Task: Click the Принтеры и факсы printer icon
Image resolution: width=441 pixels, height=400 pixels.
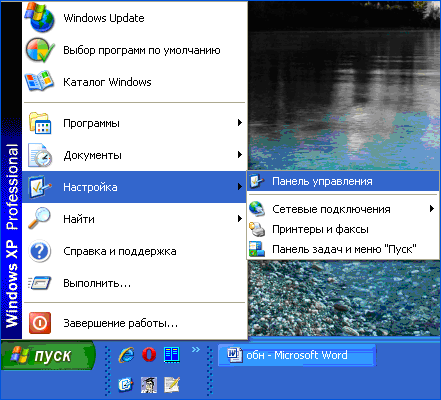Action: pyautogui.click(x=257, y=229)
